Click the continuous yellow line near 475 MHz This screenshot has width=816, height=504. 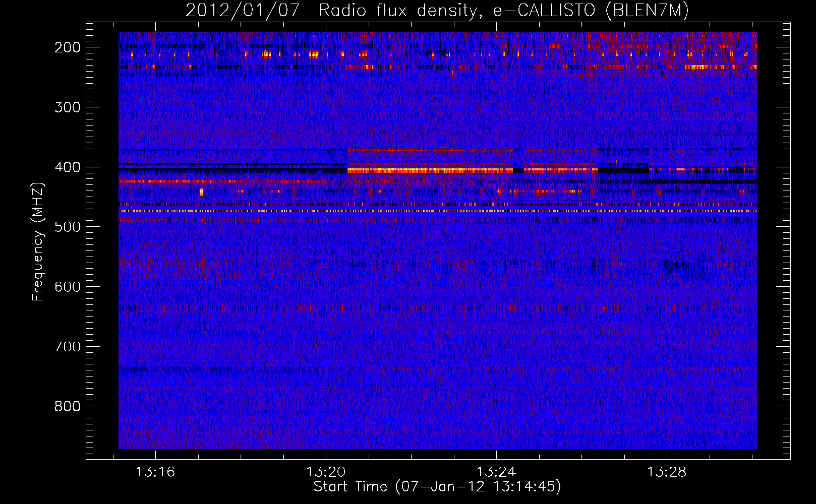(438, 211)
